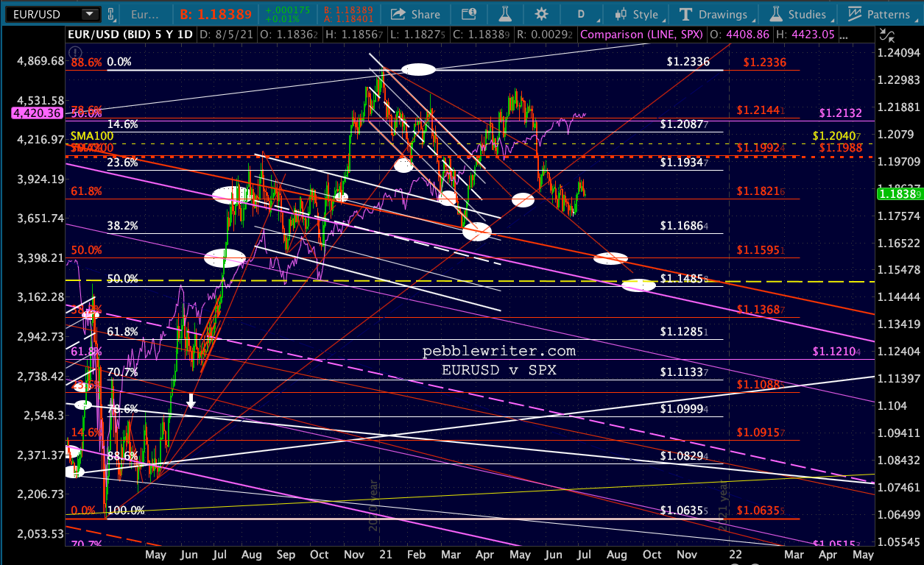This screenshot has height=565, width=924.
Task: Click the $1.0829 level label
Action: coord(684,457)
